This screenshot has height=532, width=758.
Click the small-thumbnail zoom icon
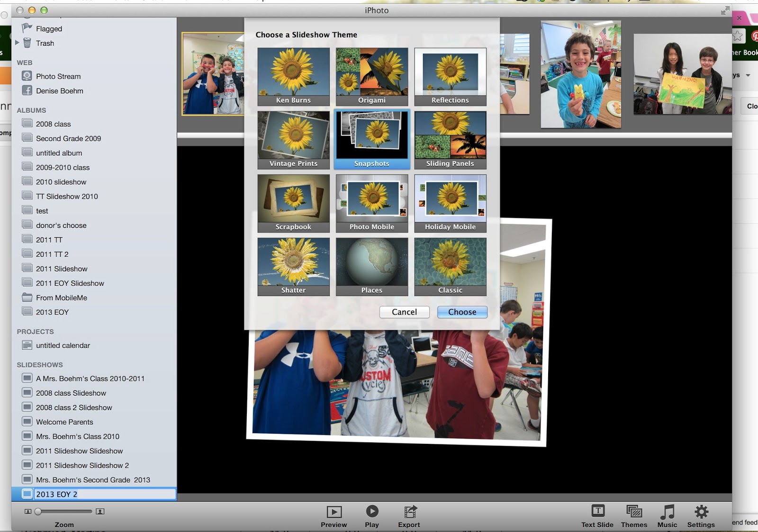(x=28, y=512)
